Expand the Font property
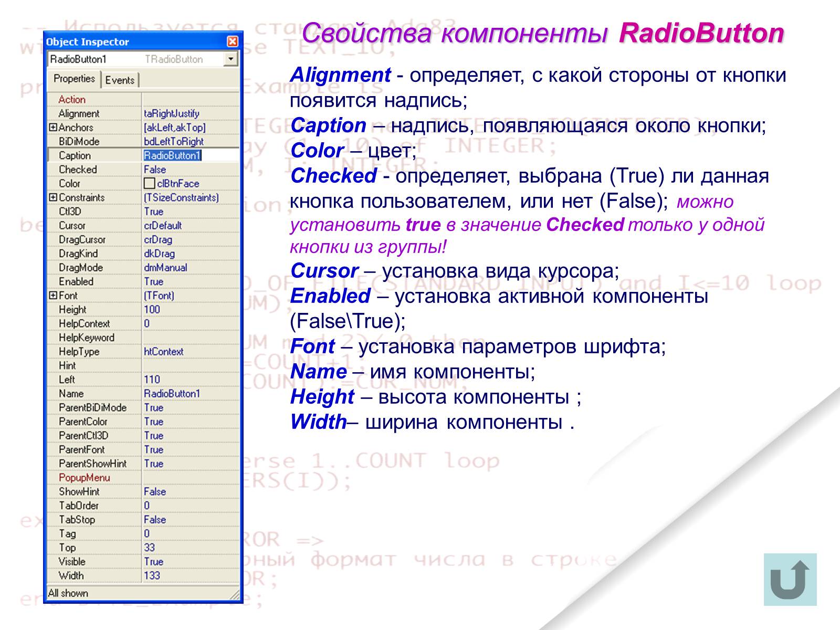Screen dimensions: 840x630 click(52, 296)
